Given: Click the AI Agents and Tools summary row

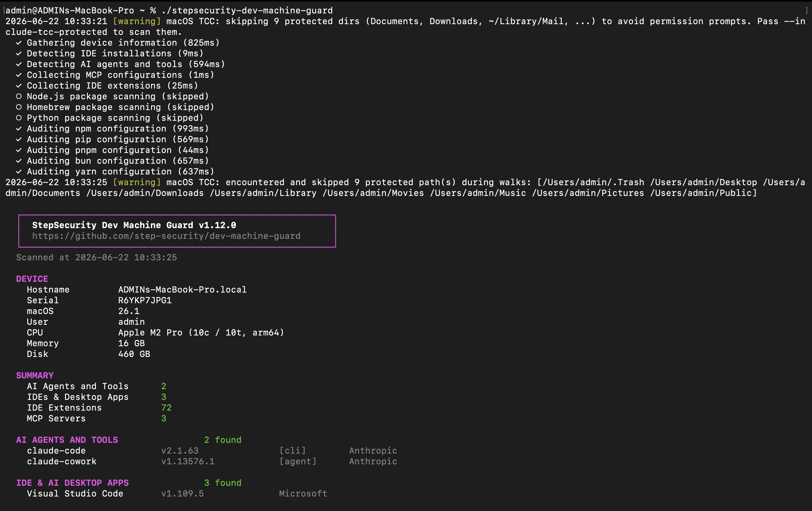Looking at the screenshot, I should pyautogui.click(x=96, y=386).
